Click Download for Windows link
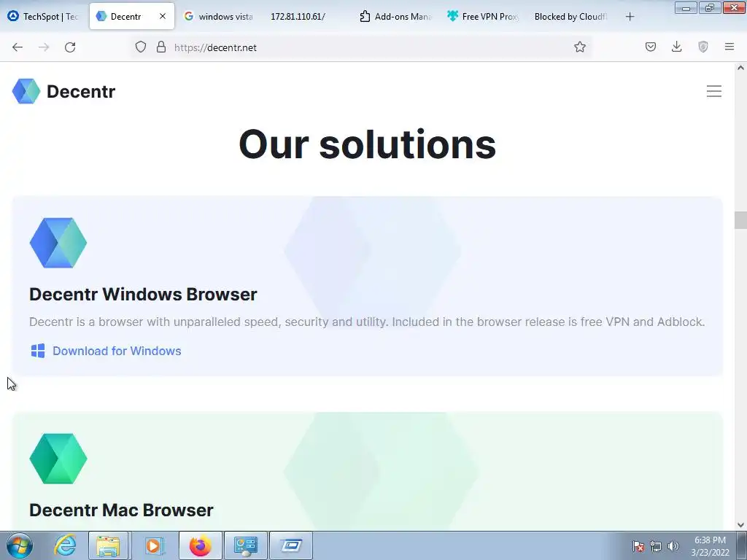This screenshot has width=747, height=560. (117, 351)
